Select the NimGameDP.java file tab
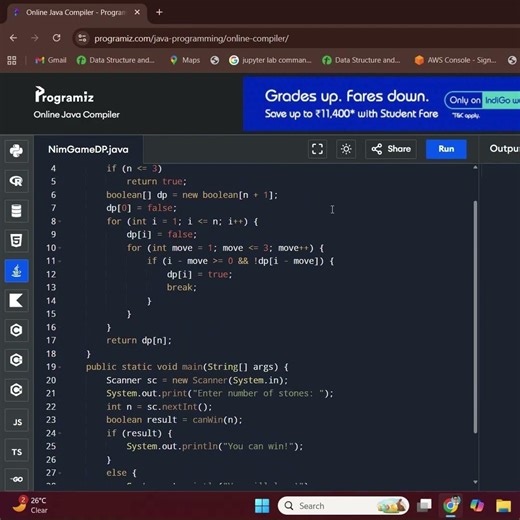The image size is (520, 520). click(88, 149)
